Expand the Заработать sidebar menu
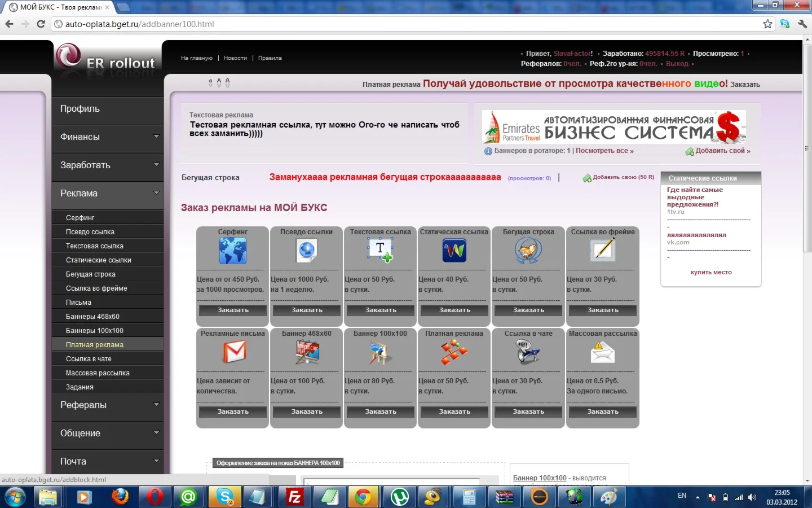The image size is (812, 508). [107, 165]
